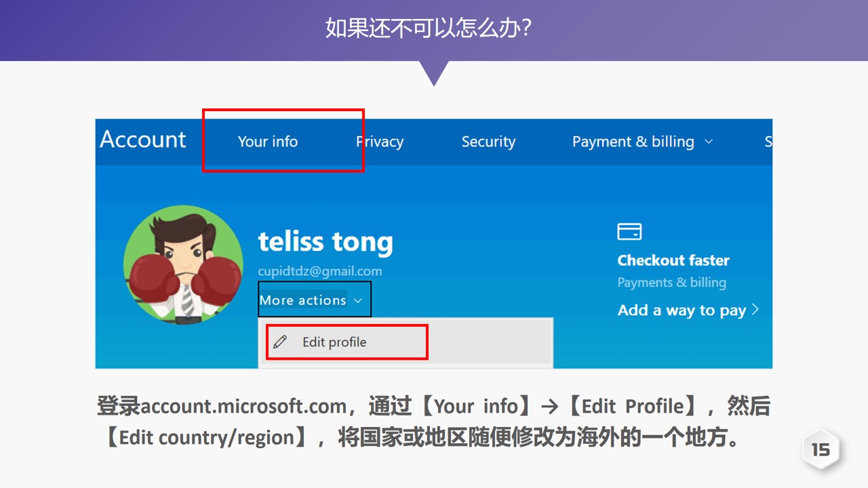Open the Your info tab
Viewport: 868px width, 488px height.
pyautogui.click(x=267, y=142)
